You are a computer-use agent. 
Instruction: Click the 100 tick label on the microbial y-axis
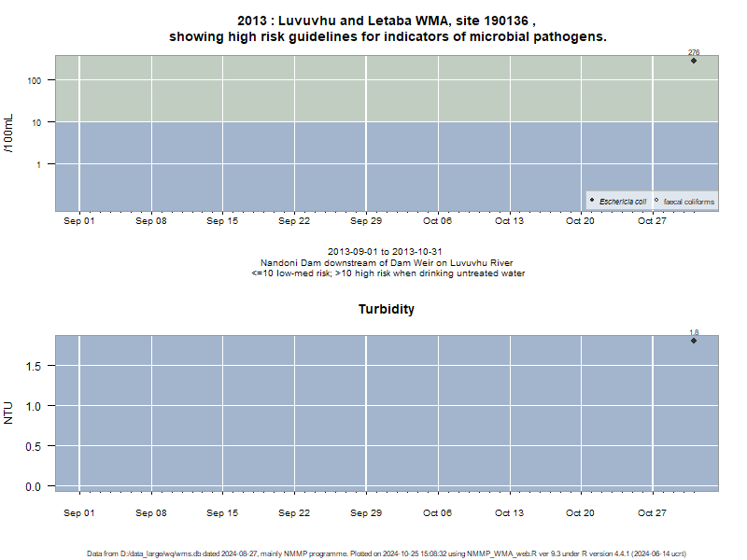click(x=35, y=80)
